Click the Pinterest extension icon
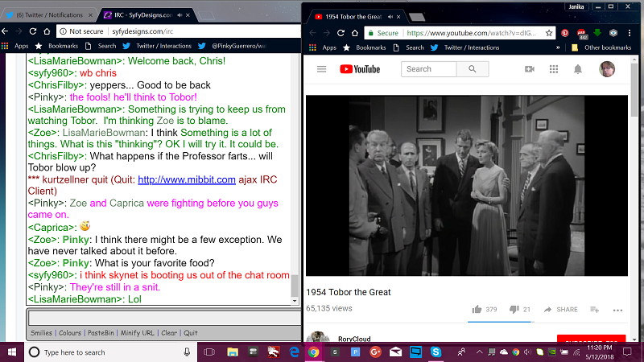 (x=565, y=33)
